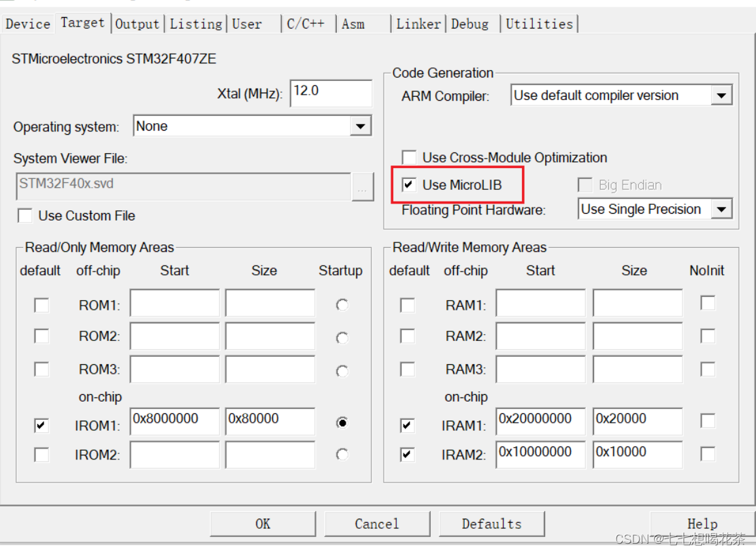Click the ROM1 Start field
This screenshot has width=756, height=552.
pyautogui.click(x=174, y=303)
